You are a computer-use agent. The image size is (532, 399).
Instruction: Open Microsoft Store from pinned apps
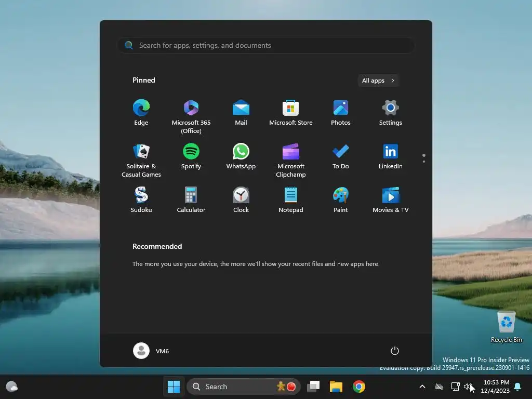tap(291, 113)
